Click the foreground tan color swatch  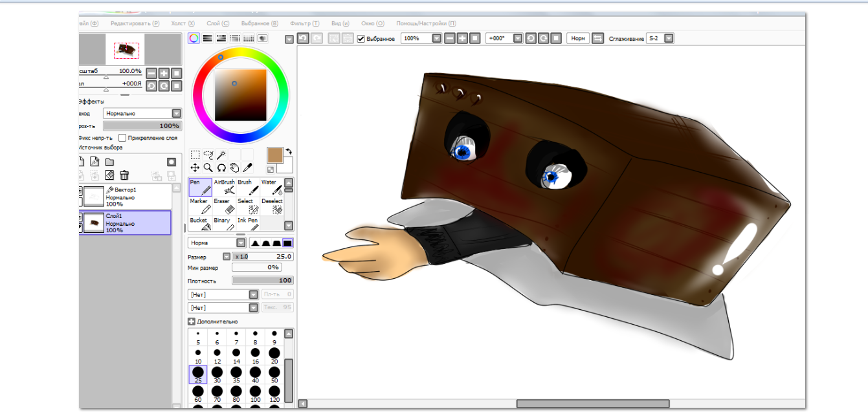point(274,155)
